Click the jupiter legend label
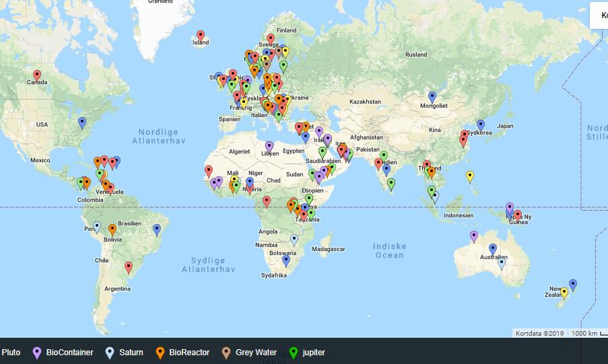This screenshot has height=364, width=608. 314,353
